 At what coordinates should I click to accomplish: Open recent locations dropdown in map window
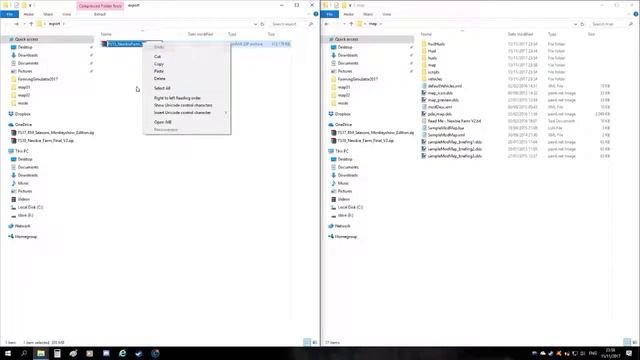[344, 24]
